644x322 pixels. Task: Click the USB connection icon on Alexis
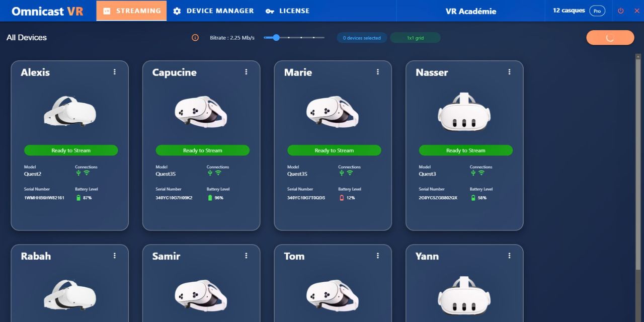coord(78,173)
